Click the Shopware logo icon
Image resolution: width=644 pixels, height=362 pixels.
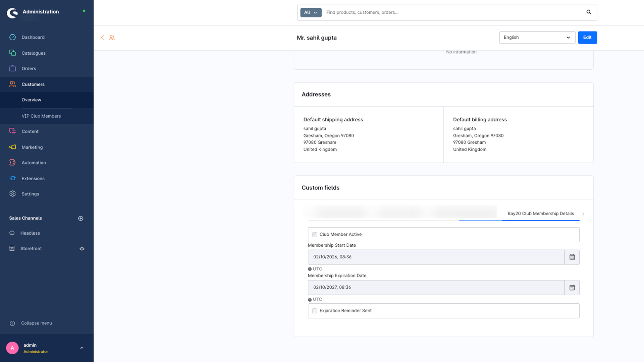[12, 13]
